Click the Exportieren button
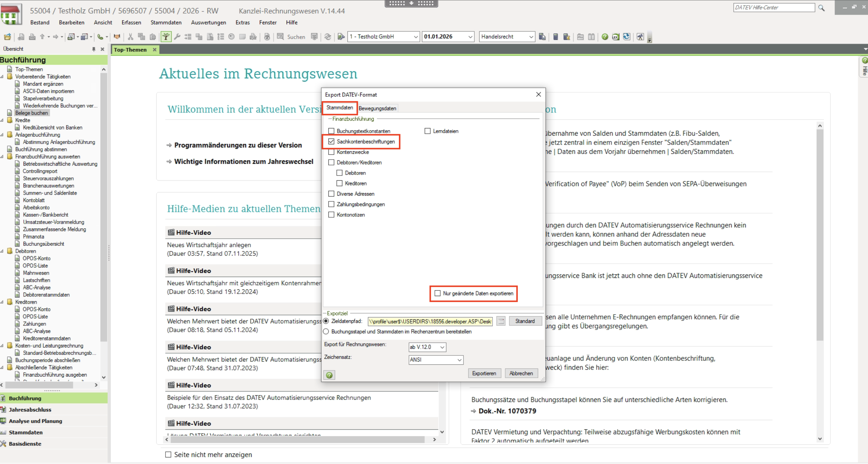 [484, 373]
